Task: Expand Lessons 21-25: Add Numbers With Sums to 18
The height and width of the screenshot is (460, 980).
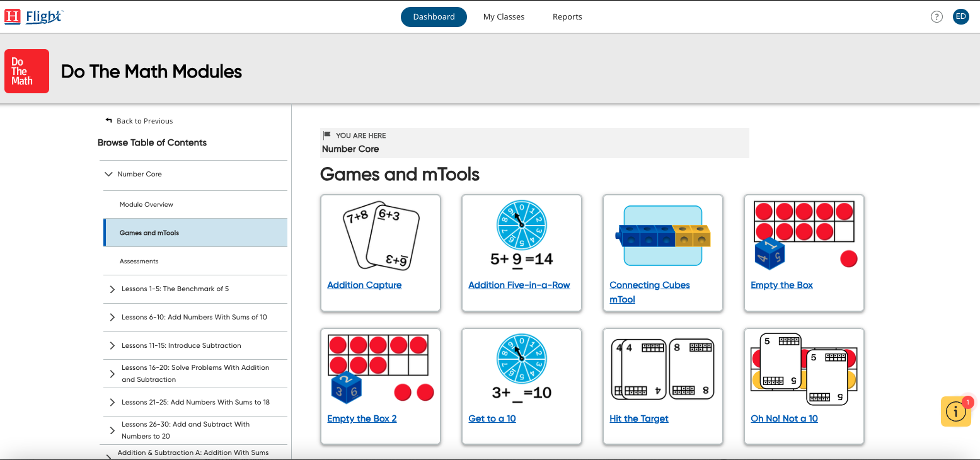Action: tap(112, 403)
